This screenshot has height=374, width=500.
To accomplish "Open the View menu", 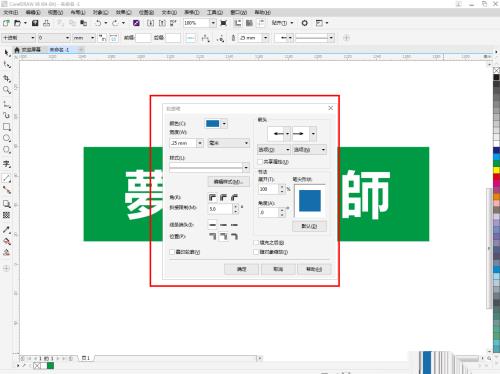I will pos(55,12).
